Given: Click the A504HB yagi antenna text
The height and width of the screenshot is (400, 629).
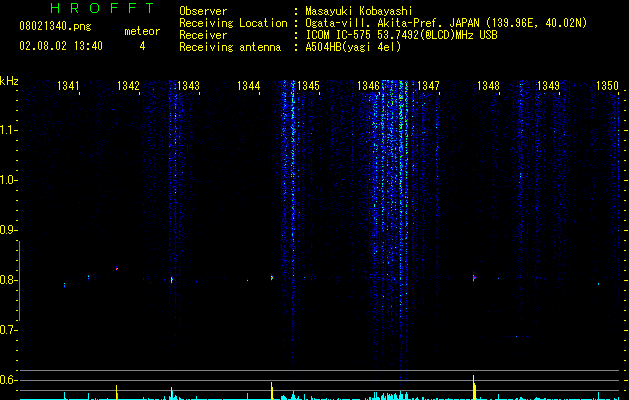Looking at the screenshot, I should click(353, 47).
